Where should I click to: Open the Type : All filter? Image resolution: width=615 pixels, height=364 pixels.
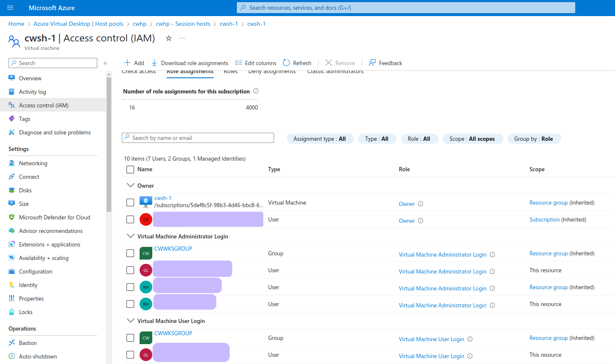(x=377, y=139)
